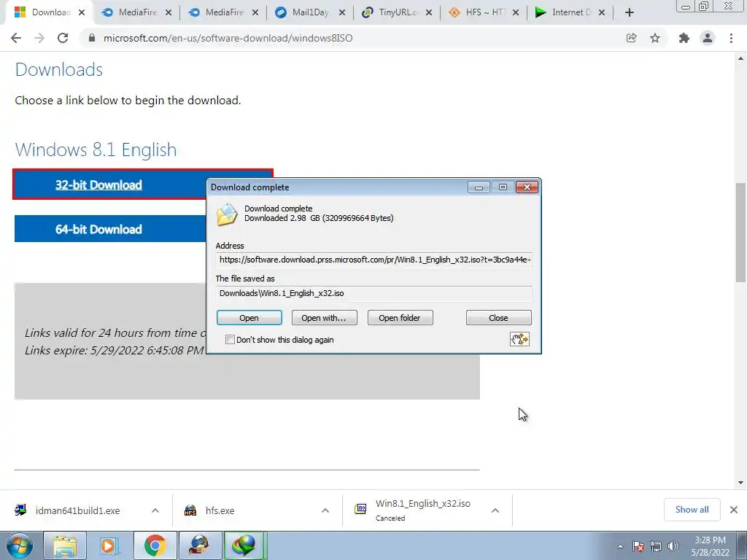Close the TinyURL tab

pyautogui.click(x=429, y=13)
